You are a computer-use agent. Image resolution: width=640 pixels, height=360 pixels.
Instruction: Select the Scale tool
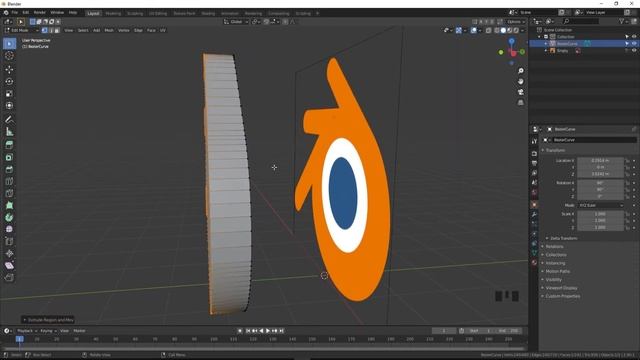pyautogui.click(x=9, y=93)
